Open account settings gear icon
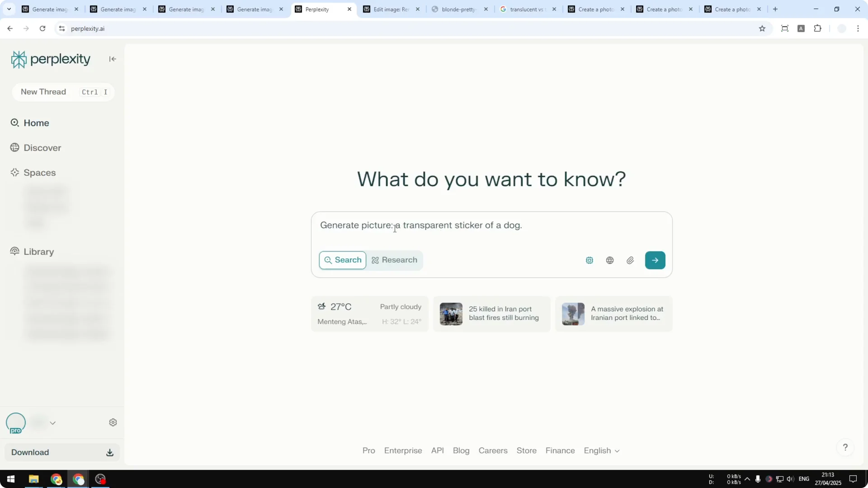Viewport: 868px width, 488px height. click(113, 422)
